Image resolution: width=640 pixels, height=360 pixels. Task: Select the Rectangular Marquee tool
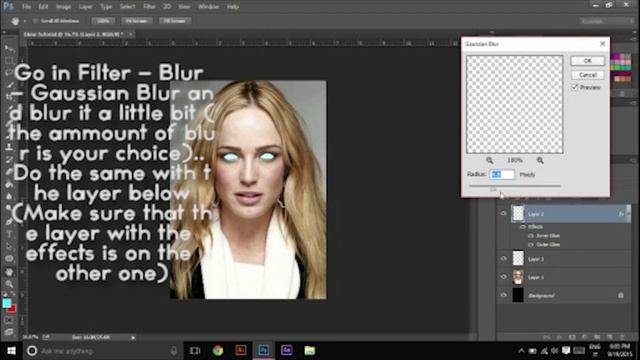(x=9, y=61)
